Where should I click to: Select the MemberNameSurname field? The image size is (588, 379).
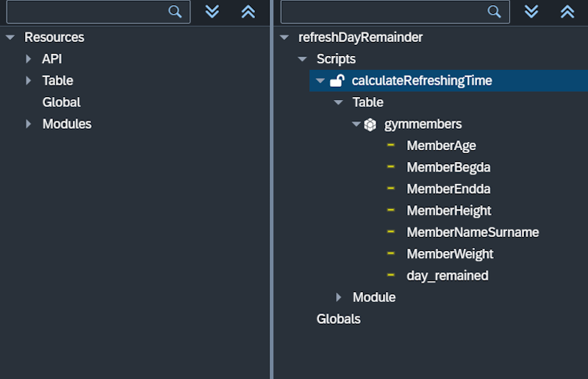pyautogui.click(x=473, y=232)
